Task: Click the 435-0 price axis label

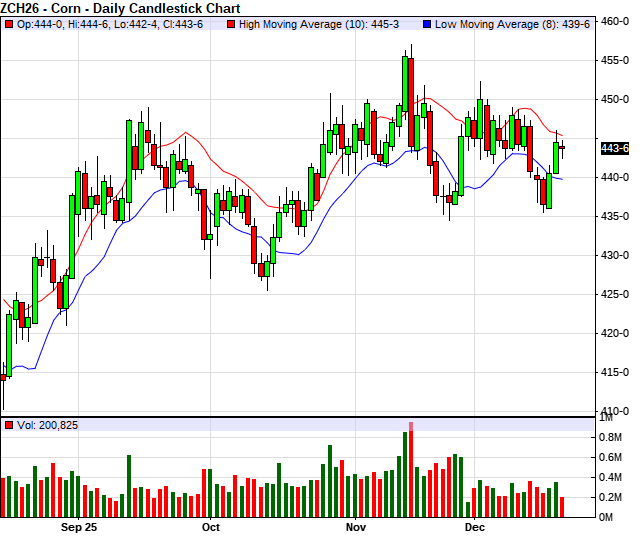Action: click(614, 216)
